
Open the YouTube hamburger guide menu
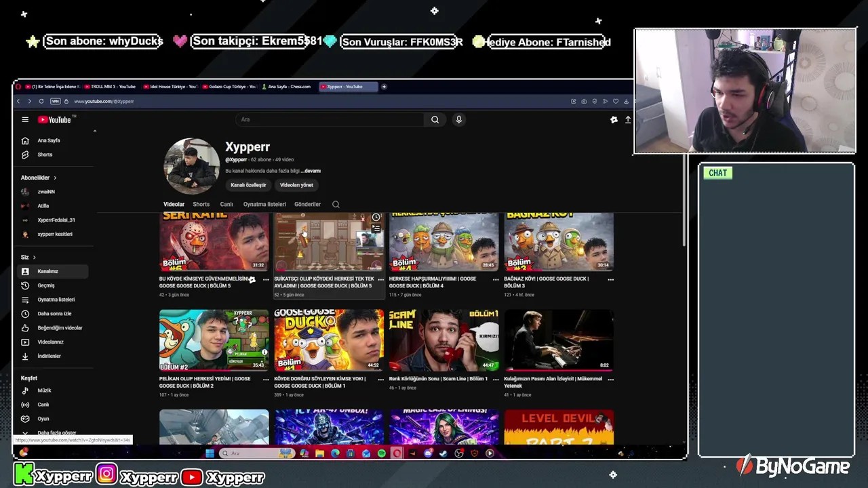click(x=25, y=120)
